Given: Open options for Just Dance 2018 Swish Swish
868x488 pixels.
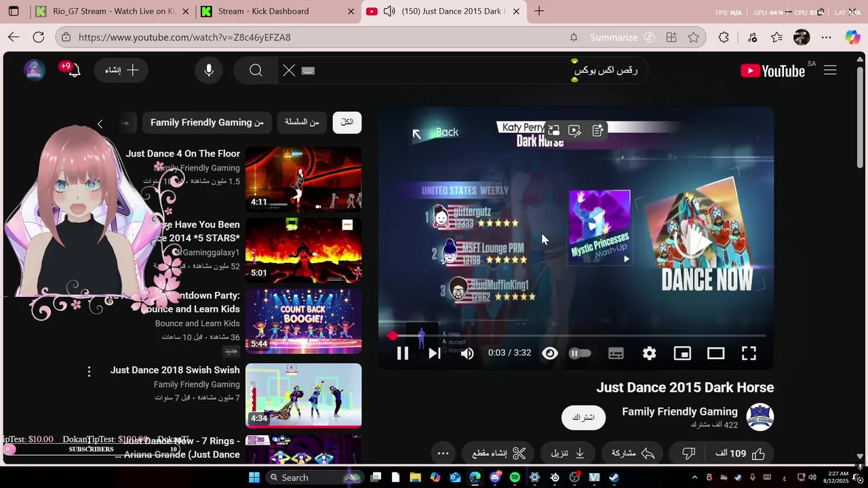Looking at the screenshot, I should pos(89,371).
